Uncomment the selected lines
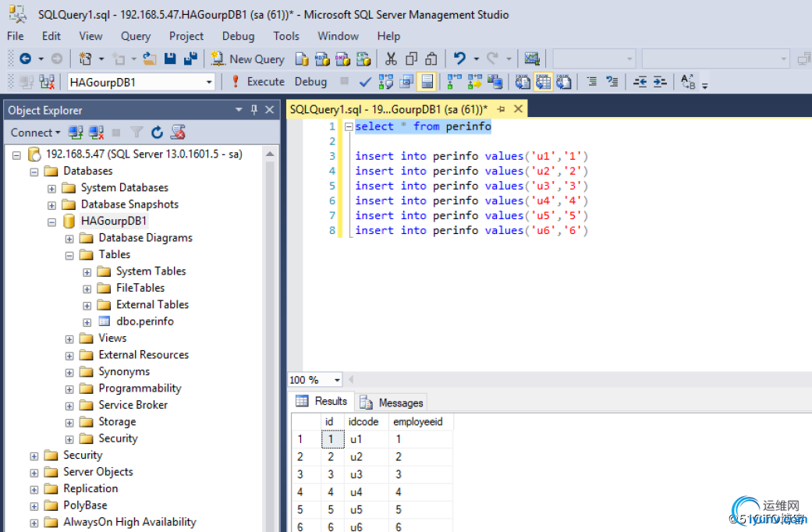Screen dimensions: 812x532 pyautogui.click(x=612, y=81)
